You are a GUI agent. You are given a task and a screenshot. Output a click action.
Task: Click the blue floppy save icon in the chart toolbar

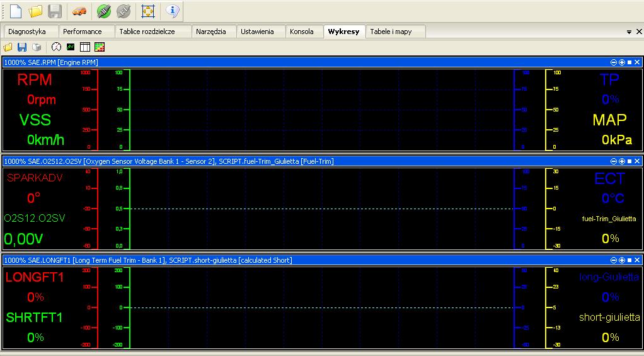click(22, 47)
